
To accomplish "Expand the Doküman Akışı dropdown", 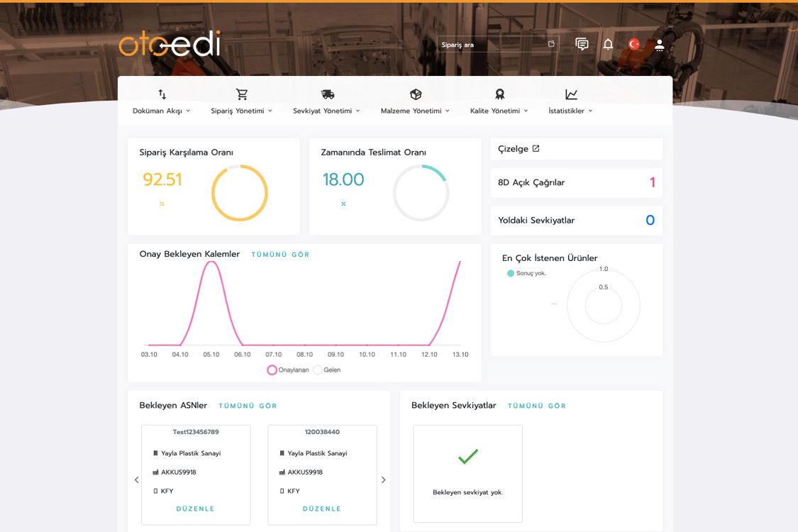I will coord(161,111).
